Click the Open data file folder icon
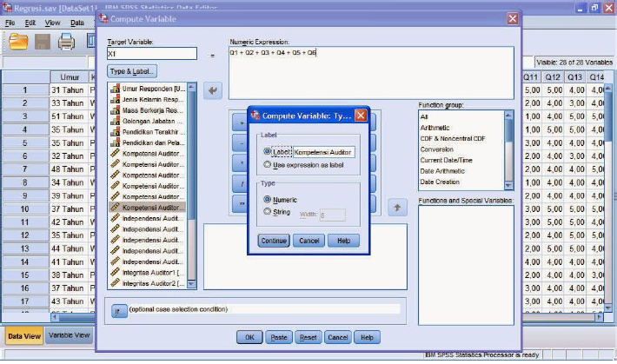617x364 pixels. tap(18, 41)
